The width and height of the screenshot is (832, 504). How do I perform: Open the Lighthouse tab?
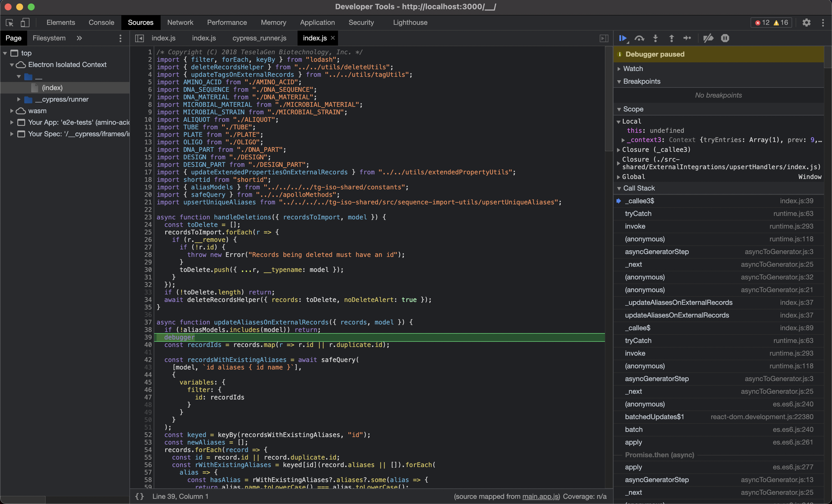(x=410, y=23)
